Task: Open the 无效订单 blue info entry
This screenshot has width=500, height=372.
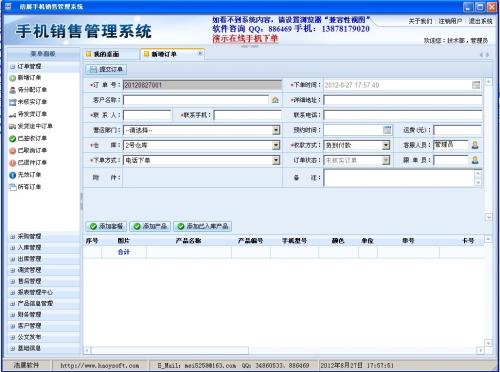Action: [x=25, y=175]
